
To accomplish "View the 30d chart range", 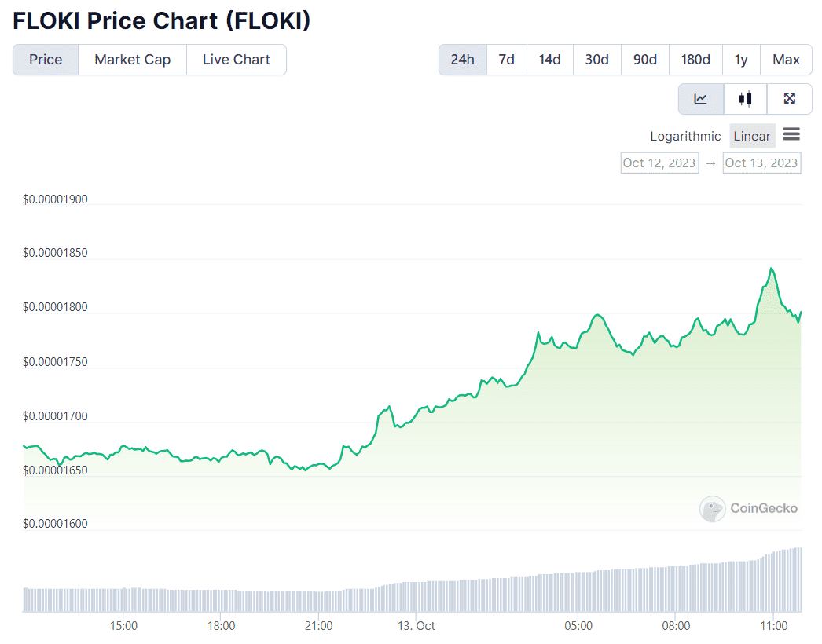I will (596, 60).
